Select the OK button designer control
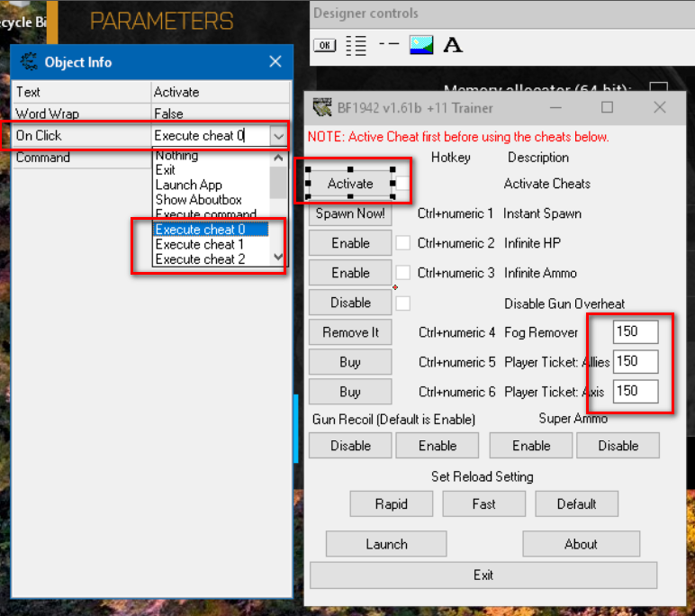Image resolution: width=695 pixels, height=616 pixels. [324, 45]
